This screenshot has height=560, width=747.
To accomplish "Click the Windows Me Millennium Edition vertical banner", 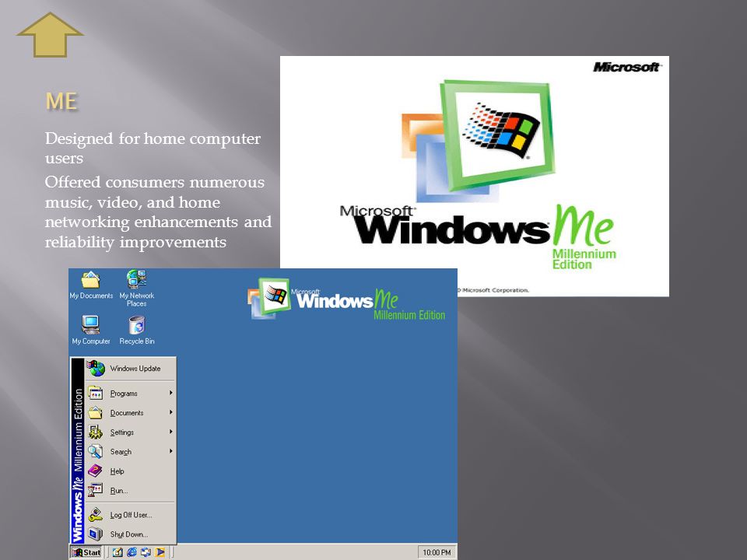I will 78,450.
